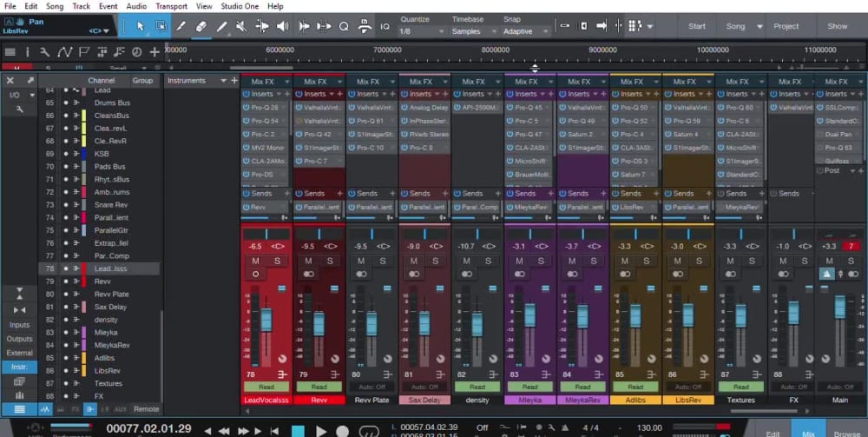Image resolution: width=868 pixels, height=437 pixels.
Task: Open Inserts menu arrow on Adlibs channel
Action: point(647,94)
